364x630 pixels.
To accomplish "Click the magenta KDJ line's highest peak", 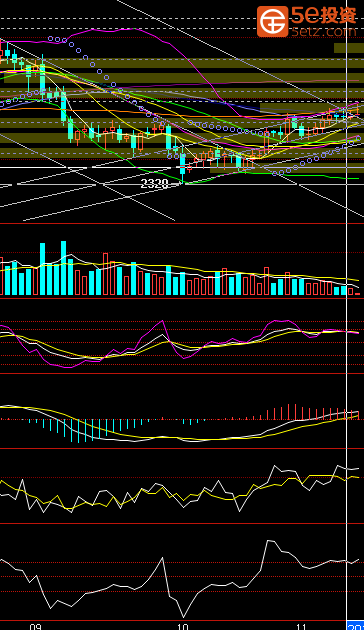I will click(162, 321).
